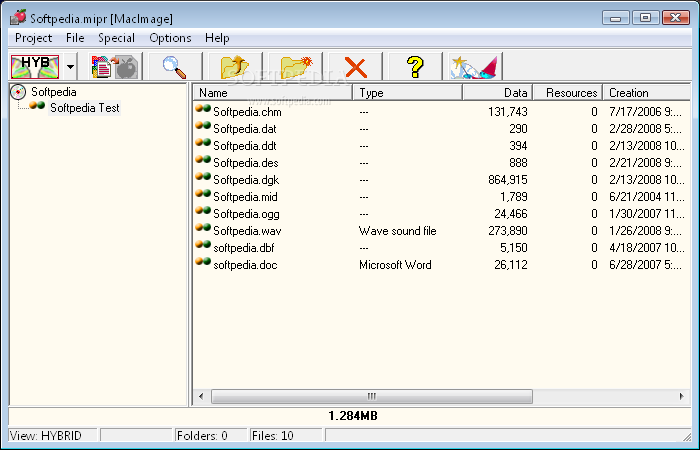This screenshot has height=450, width=700.
Task: Click the scrollbar right arrow
Action: pyautogui.click(x=681, y=396)
